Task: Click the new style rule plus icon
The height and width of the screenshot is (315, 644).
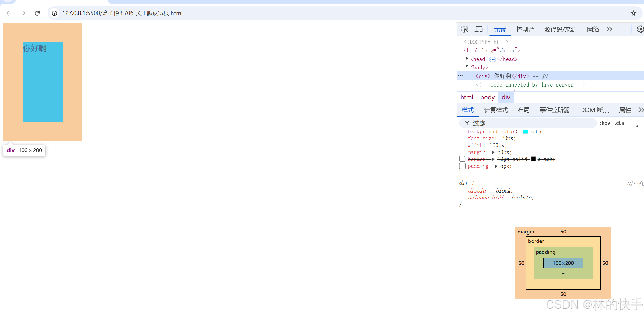Action: click(633, 123)
